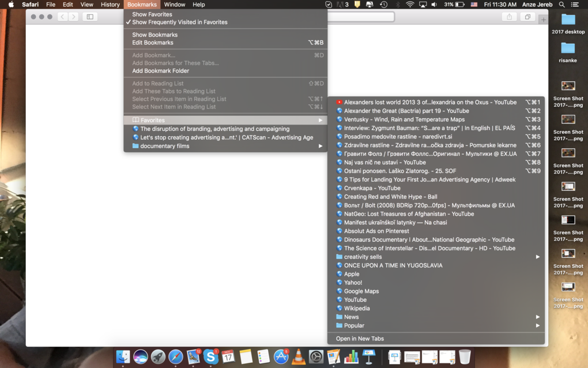Open Time Machine menu bar icon
This screenshot has width=588, height=368.
[383, 5]
